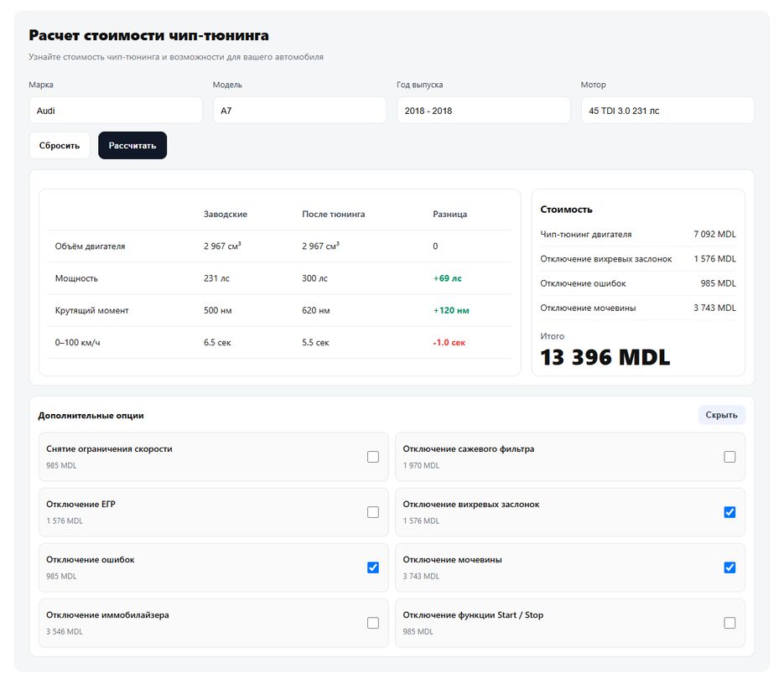
Task: Expand the Год выпуска selector
Action: 483,111
